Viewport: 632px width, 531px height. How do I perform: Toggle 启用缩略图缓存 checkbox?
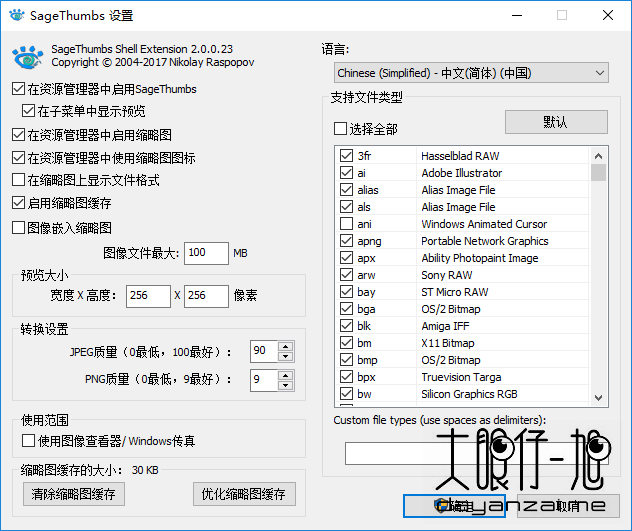pyautogui.click(x=18, y=203)
